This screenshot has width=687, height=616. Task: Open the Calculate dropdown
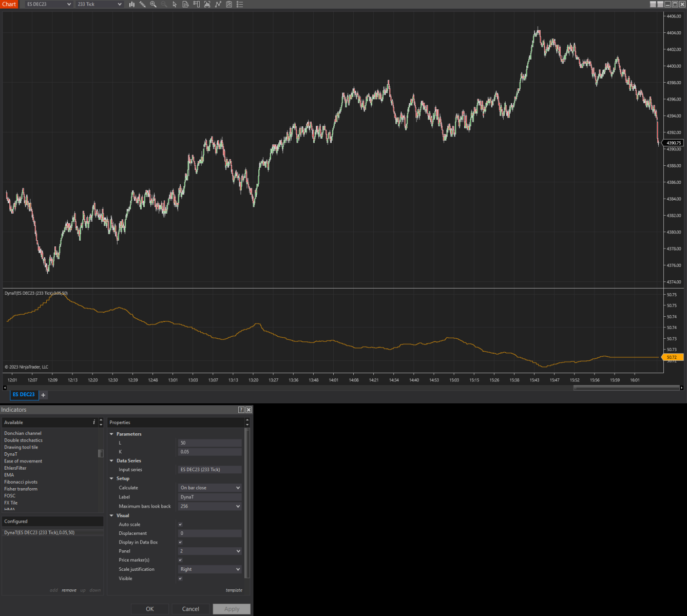click(x=209, y=488)
